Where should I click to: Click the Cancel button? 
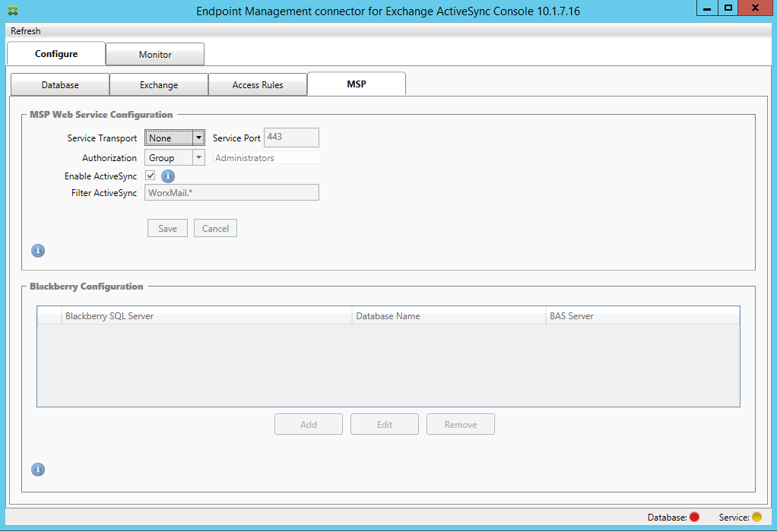[215, 229]
